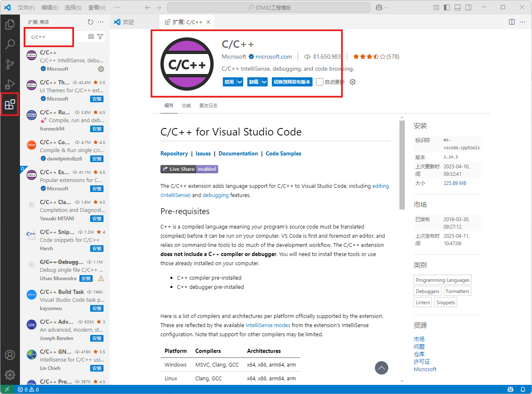This screenshot has width=532, height=394.
Task: Expand the Copilot dropdown arrow in title bar
Action: point(386,7)
